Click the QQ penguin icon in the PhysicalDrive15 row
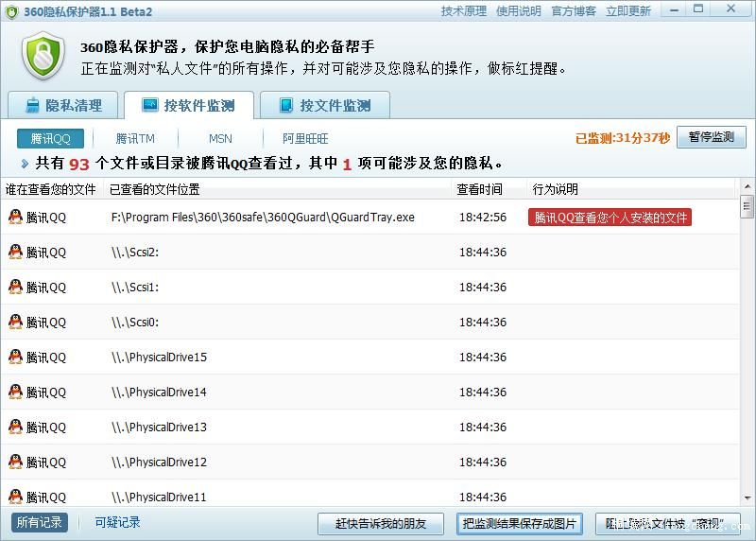756x541 pixels. click(15, 357)
